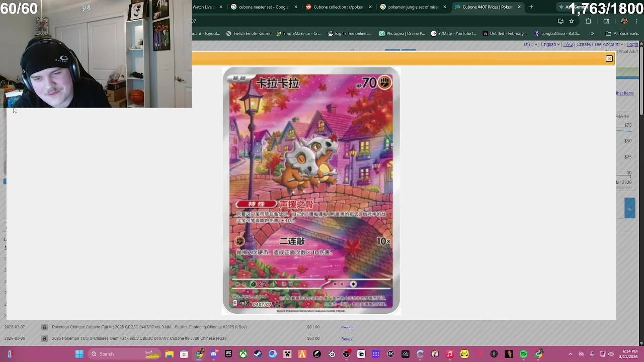Launch Steam from the taskbar
This screenshot has height=362, width=644.
pos(258,354)
